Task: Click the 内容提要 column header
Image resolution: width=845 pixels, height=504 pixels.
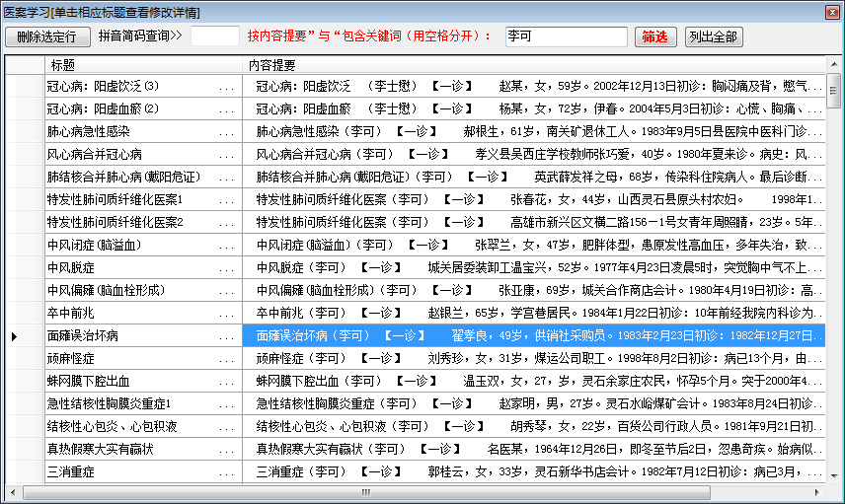Action: (x=272, y=64)
